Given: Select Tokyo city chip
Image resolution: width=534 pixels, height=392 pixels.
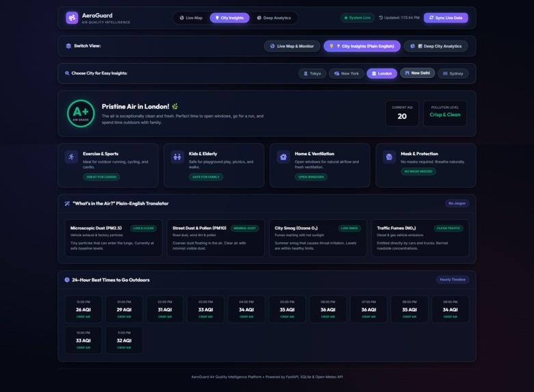Looking at the screenshot, I should coord(312,73).
